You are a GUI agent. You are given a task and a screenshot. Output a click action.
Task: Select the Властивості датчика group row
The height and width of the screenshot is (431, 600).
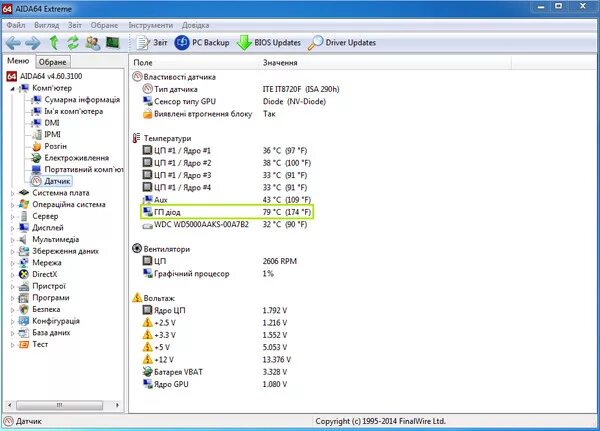coord(174,77)
